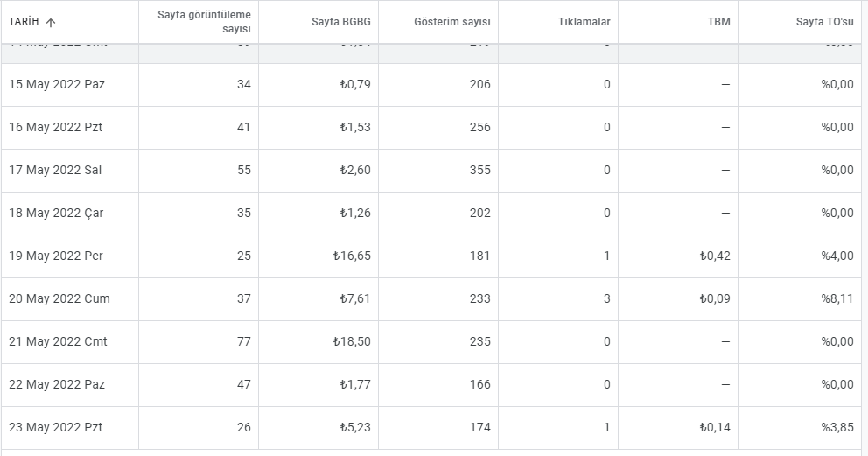Sort the table by Tıklamalar
Viewport: 868px width, 456px height.
coord(584,22)
